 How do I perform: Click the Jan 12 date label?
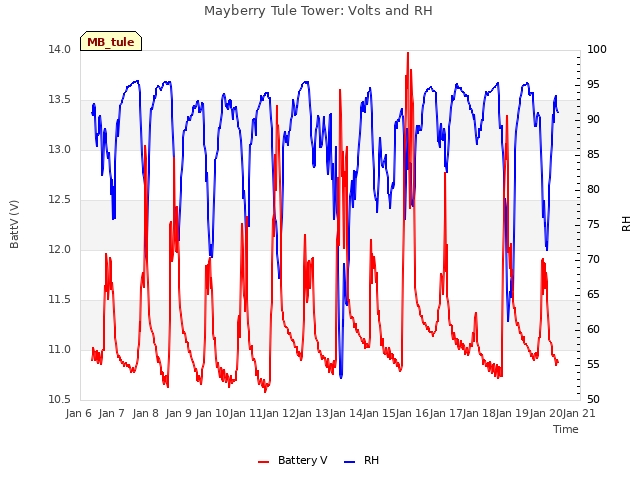(x=279, y=413)
